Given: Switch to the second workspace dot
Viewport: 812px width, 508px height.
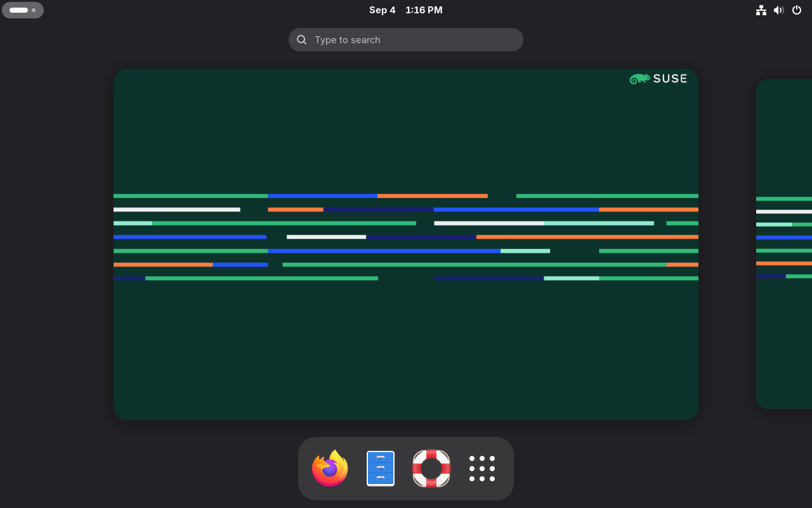Looking at the screenshot, I should (34, 10).
